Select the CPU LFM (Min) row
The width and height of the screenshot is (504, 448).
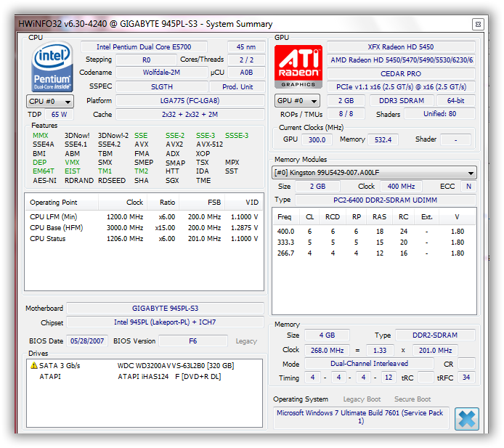(x=144, y=217)
